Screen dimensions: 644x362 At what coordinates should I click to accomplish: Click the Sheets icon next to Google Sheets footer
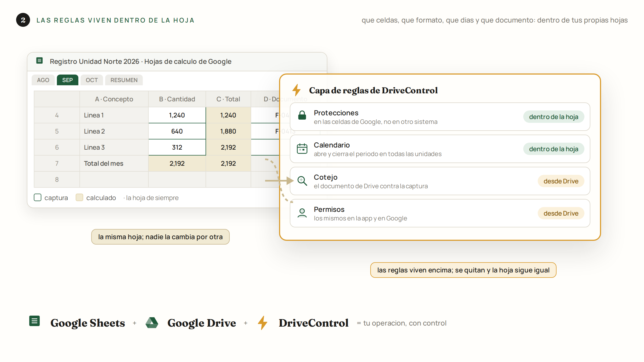pos(34,321)
